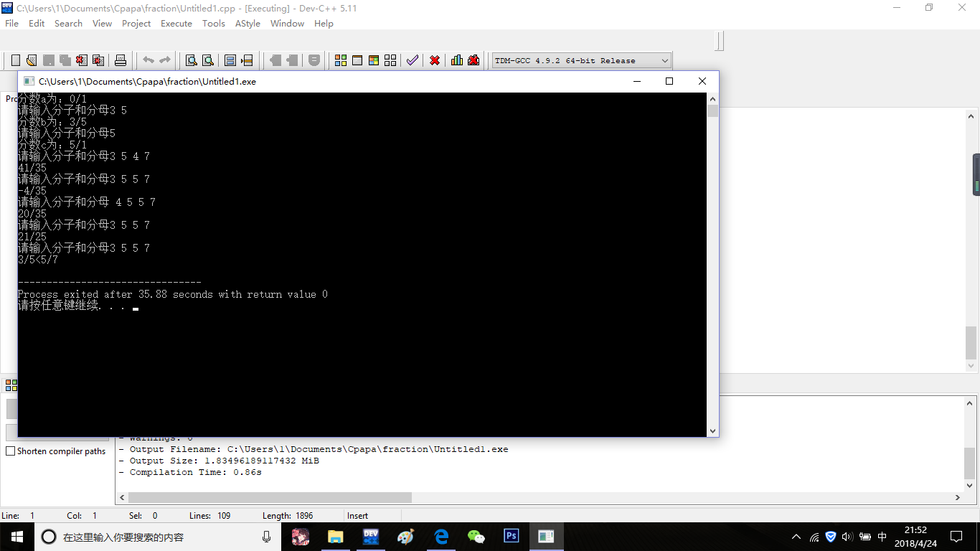This screenshot has height=551, width=980.
Task: Enable the Shorten compiler paths checkbox
Action: pos(11,451)
